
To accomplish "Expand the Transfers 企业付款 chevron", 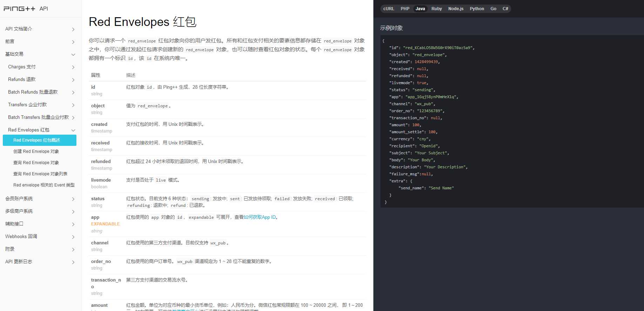I will pos(73,105).
